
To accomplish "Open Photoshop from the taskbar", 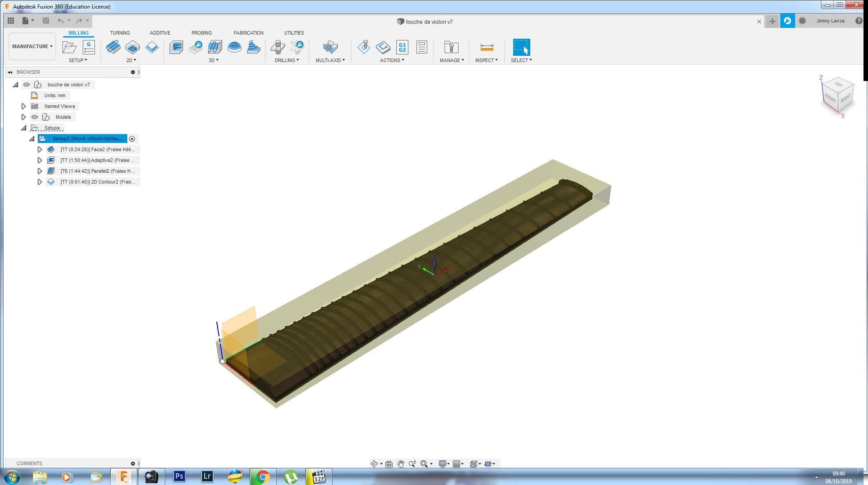I will [x=179, y=476].
